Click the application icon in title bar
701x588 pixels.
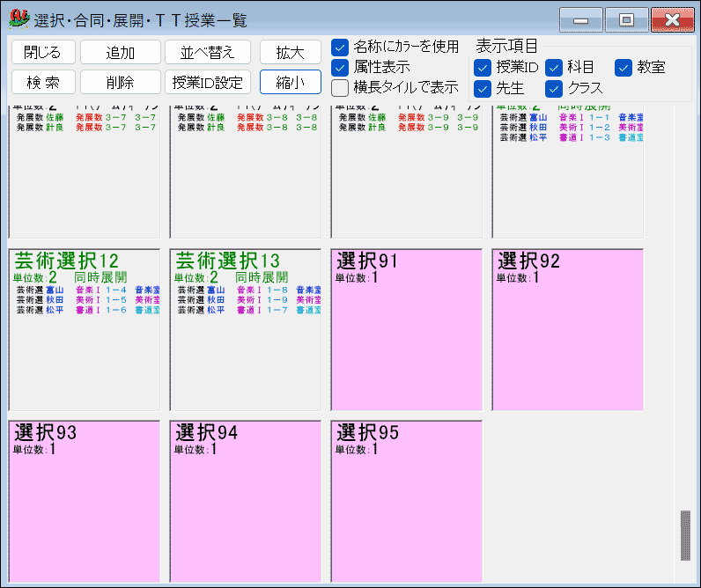click(19, 19)
